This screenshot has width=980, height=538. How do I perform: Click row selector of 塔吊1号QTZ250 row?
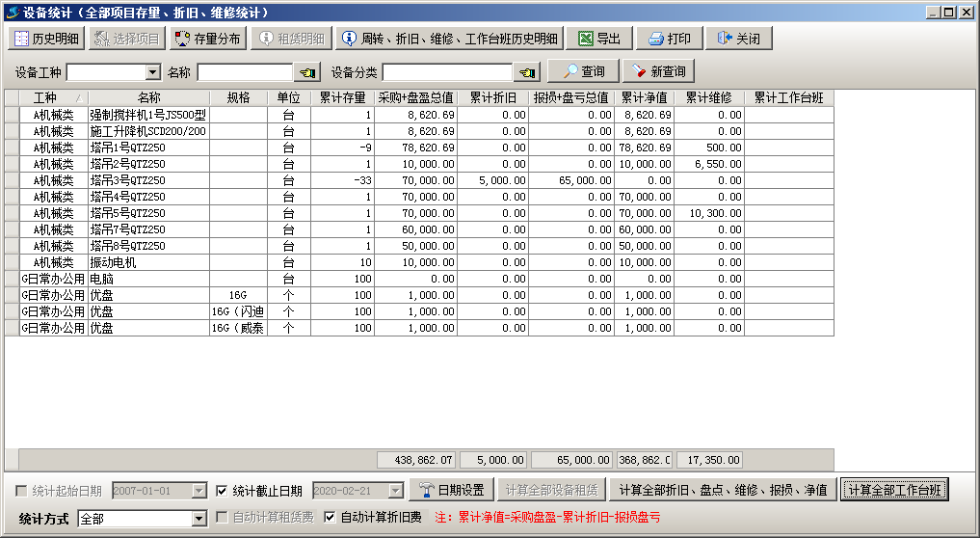point(12,147)
